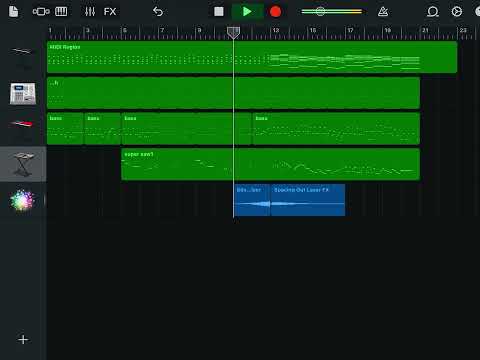This screenshot has width=480, height=360.
Task: Start recording with the red button
Action: click(275, 12)
